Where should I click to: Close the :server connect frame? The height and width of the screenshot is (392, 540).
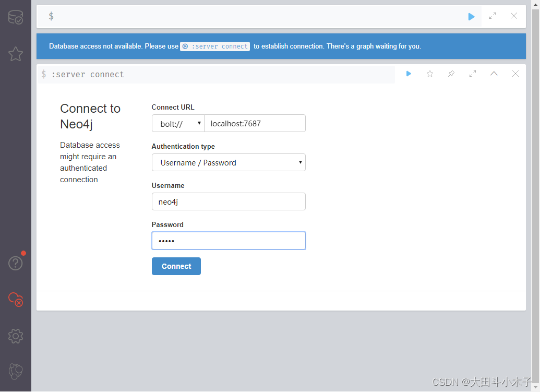pyautogui.click(x=515, y=74)
